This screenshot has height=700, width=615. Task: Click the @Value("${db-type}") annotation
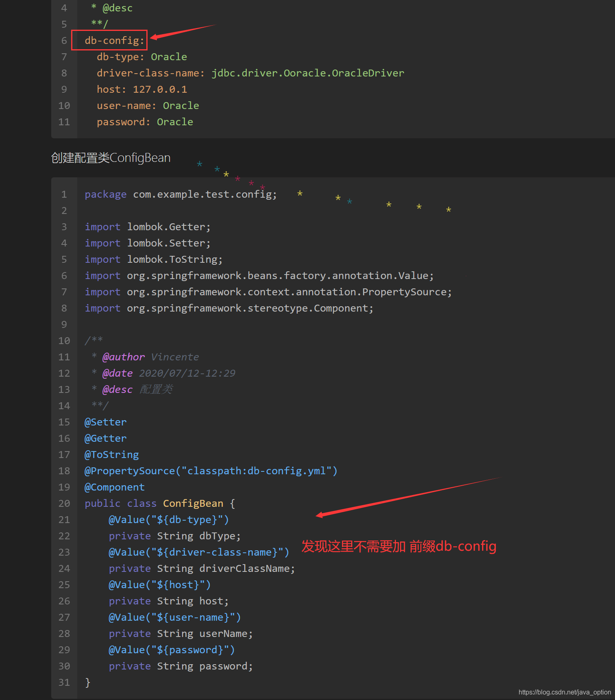169,520
